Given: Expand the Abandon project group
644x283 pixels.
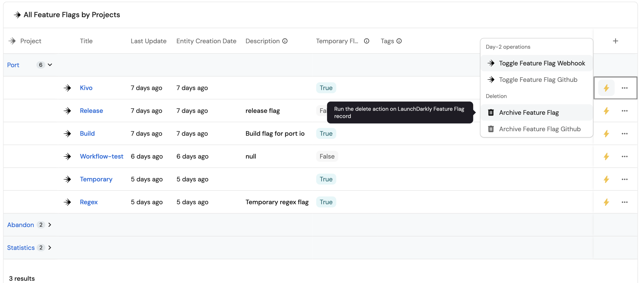Looking at the screenshot, I should tap(50, 225).
